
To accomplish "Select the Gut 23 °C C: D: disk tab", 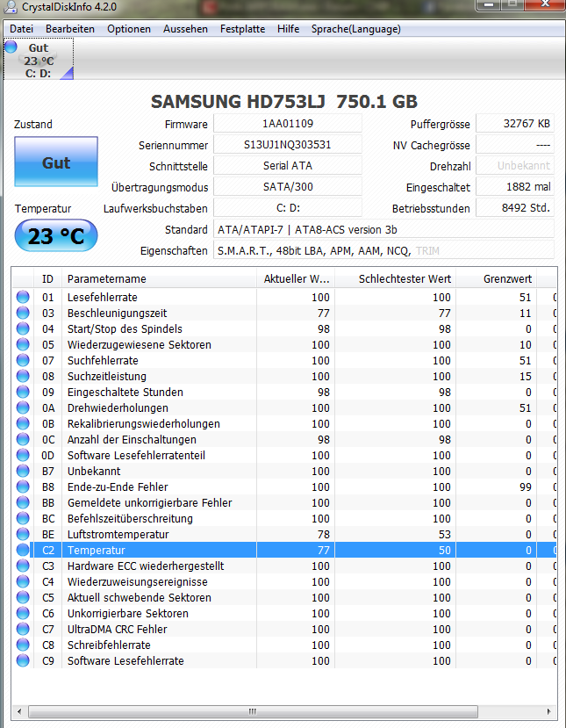I will pos(39,60).
